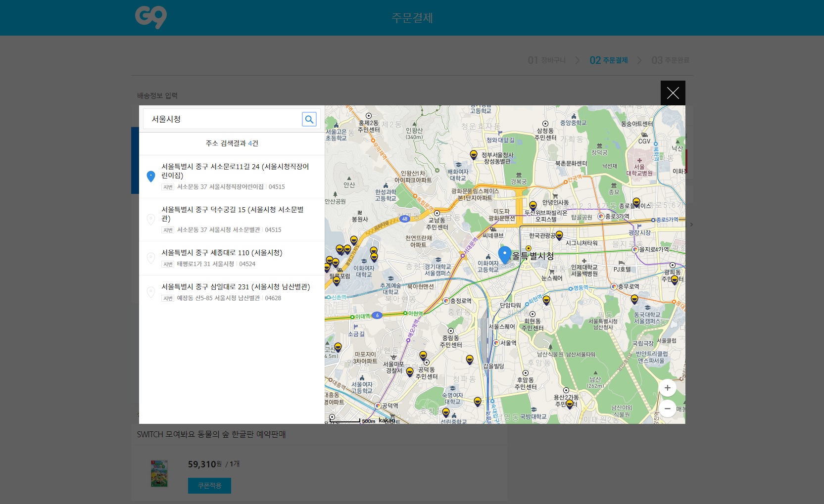
Task: Click 남산 (262m) label on map
Action: [x=595, y=382]
